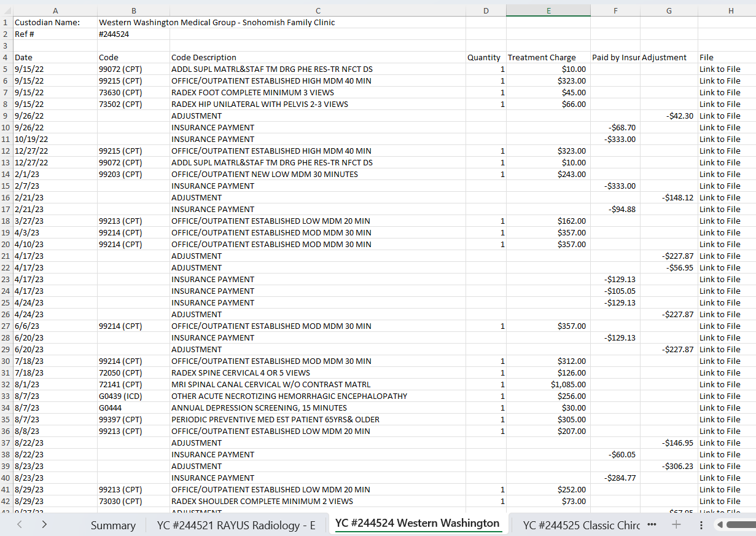Switch to the Summary tab
Image resolution: width=756 pixels, height=536 pixels.
[113, 526]
